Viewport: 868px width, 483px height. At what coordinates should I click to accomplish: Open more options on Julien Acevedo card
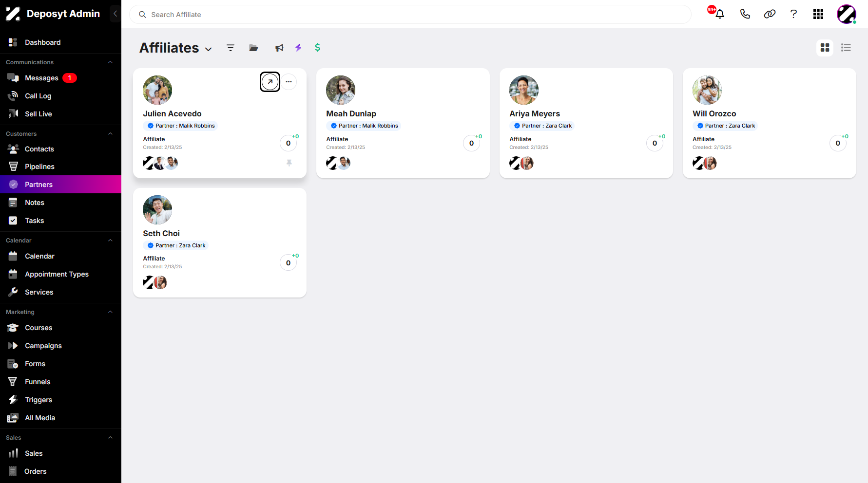tap(289, 82)
